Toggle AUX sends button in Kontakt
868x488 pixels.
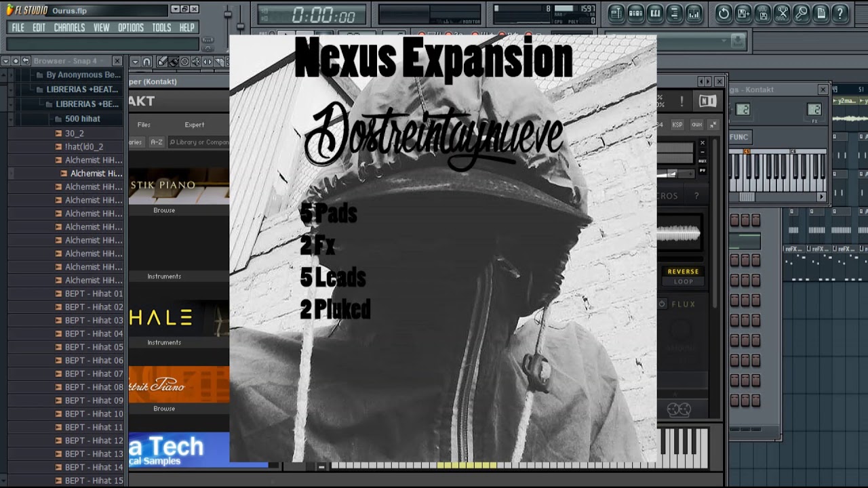pyautogui.click(x=696, y=125)
